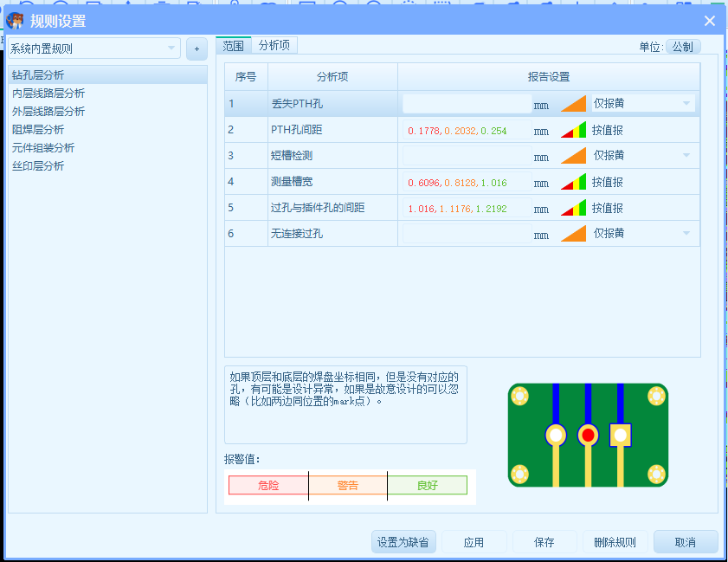The width and height of the screenshot is (728, 562).
Task: Open 仅报黄 dropdown for 无连接过孔
Action: tap(643, 233)
